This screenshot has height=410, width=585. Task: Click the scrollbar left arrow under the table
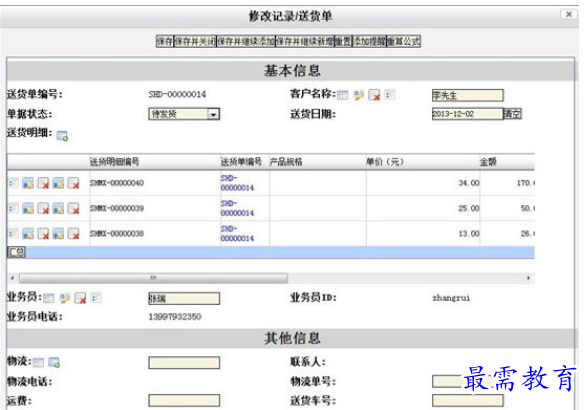point(13,278)
